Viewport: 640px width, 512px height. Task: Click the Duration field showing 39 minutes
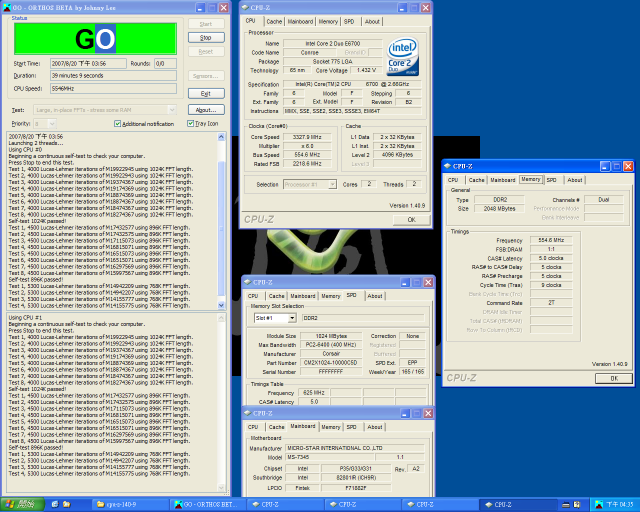(113, 76)
